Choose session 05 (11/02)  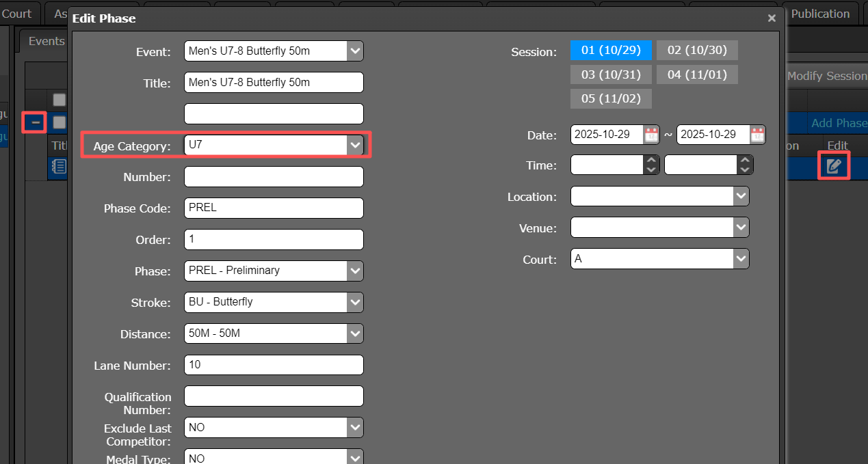tap(610, 98)
